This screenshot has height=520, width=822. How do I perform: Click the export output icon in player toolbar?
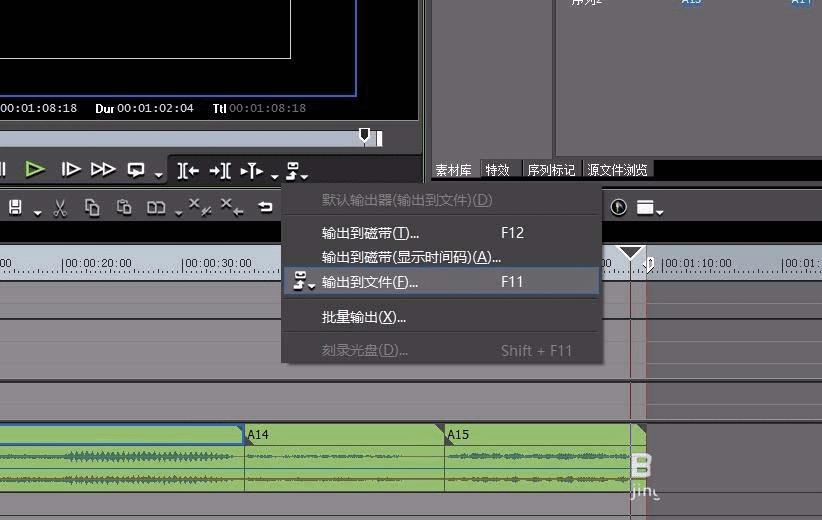(x=294, y=170)
